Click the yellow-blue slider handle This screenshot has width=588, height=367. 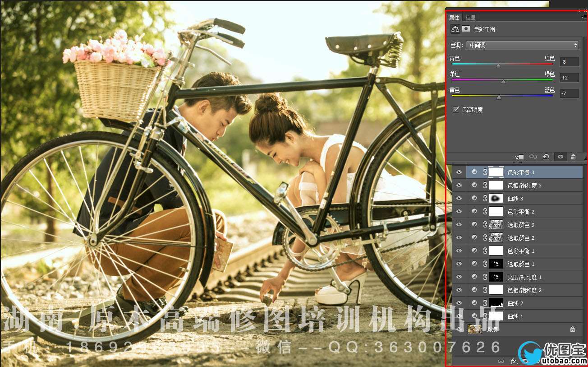tap(499, 98)
